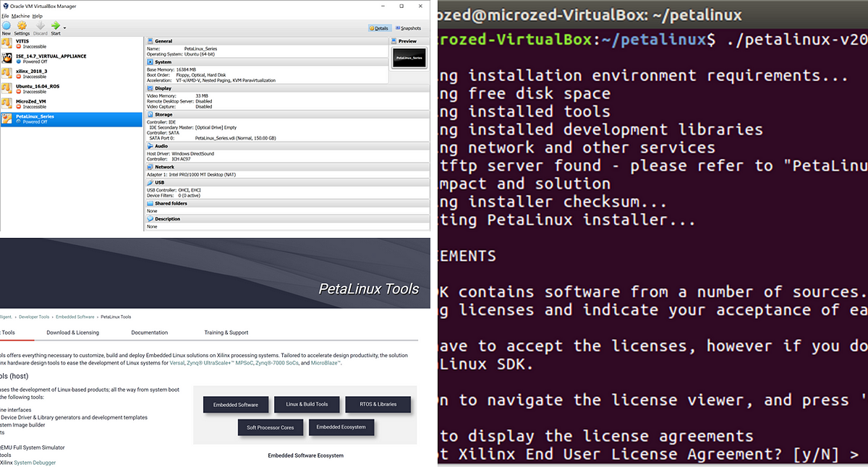
Task: Click the RTOS & Libraries button
Action: click(378, 404)
